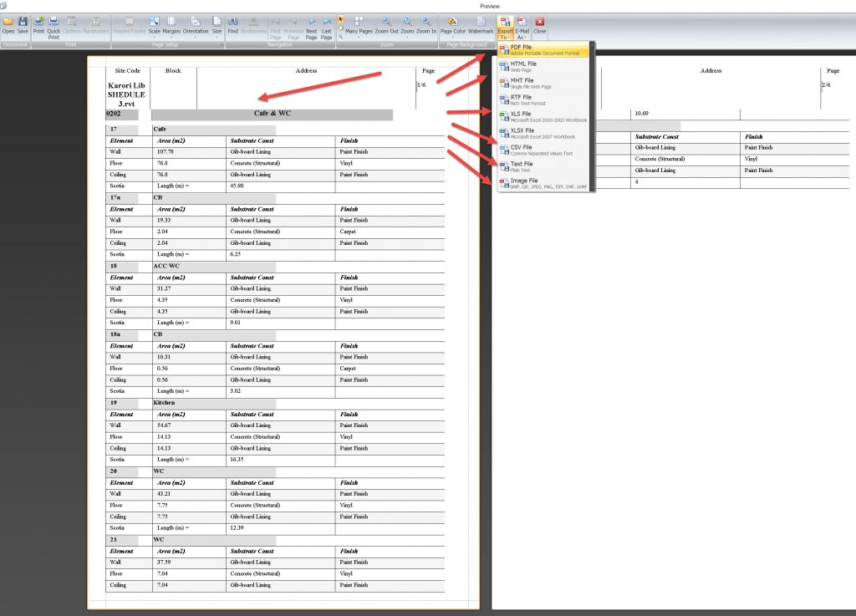Select PDF File export option

tap(543, 49)
